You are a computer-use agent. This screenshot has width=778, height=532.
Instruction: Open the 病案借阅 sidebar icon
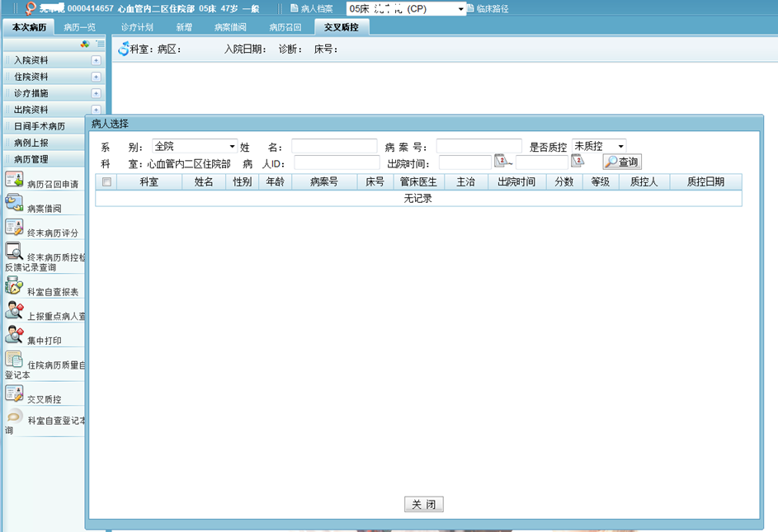click(x=14, y=203)
